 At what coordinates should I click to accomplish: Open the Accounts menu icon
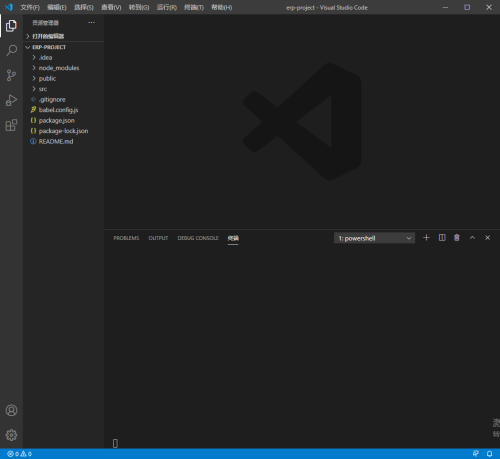[11, 410]
